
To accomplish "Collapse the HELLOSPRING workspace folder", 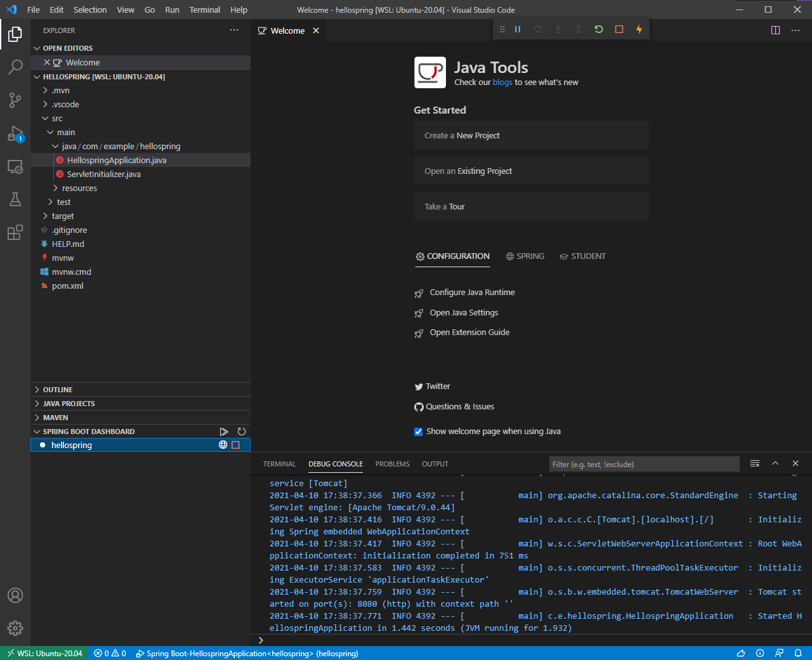I will click(103, 77).
